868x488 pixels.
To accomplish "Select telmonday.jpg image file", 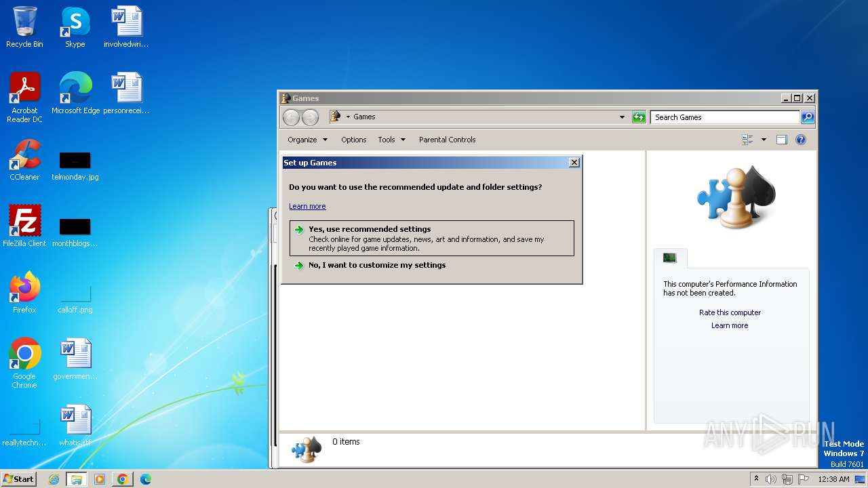I will [x=75, y=166].
